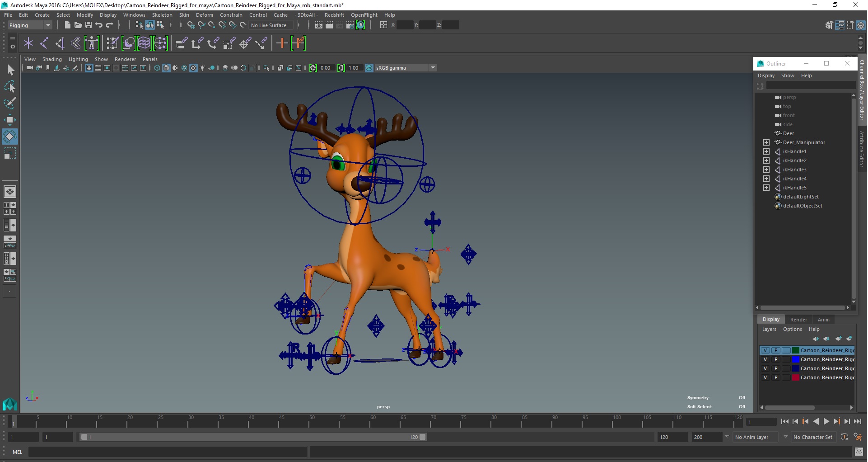Screen dimensions: 868x462
Task: Click the Go to Start of playback button
Action: coord(784,421)
